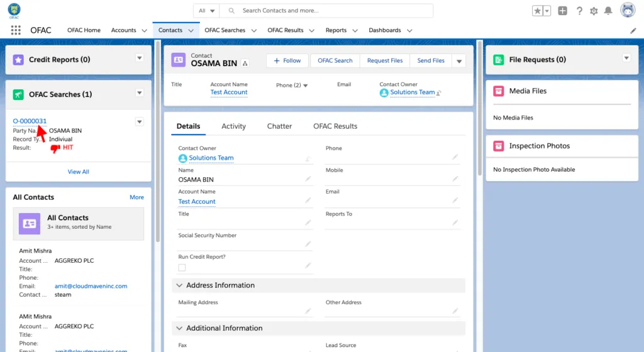Open the user profile avatar
Screen dimensions: 644x352
click(627, 10)
